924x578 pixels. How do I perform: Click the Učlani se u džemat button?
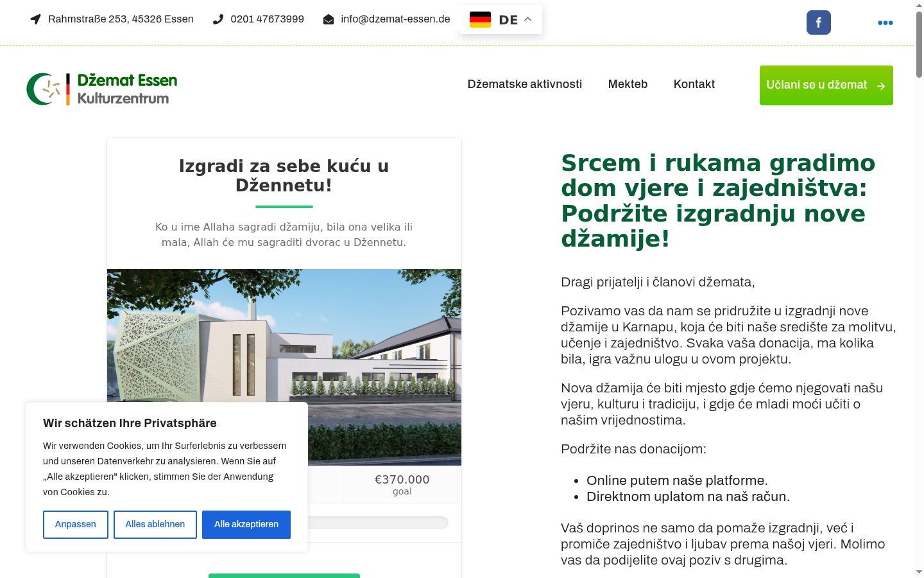(826, 85)
